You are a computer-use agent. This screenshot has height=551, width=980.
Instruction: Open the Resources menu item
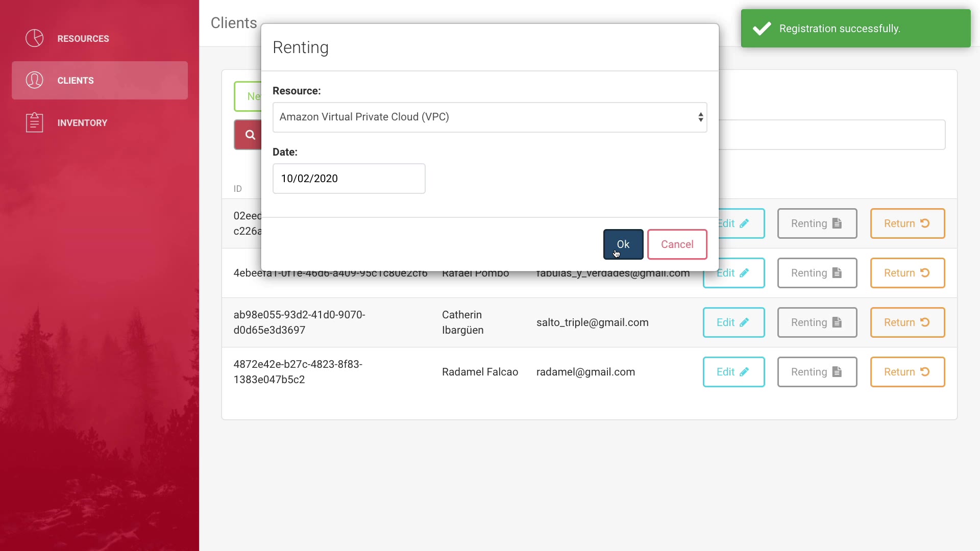(x=83, y=39)
